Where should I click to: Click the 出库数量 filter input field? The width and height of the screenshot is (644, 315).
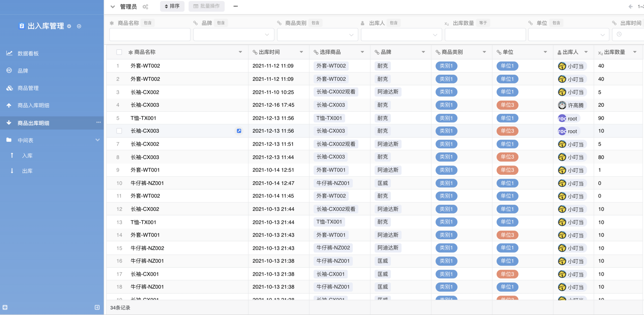(485, 34)
